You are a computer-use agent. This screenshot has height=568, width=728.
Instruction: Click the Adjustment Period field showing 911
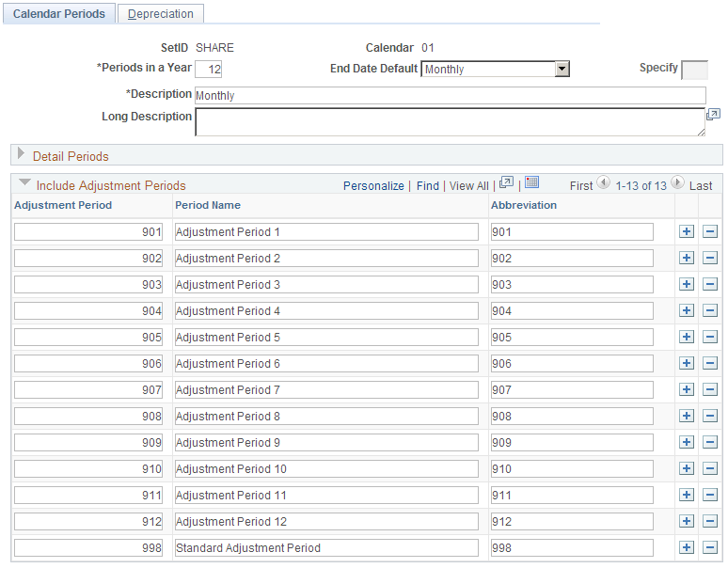coord(88,496)
